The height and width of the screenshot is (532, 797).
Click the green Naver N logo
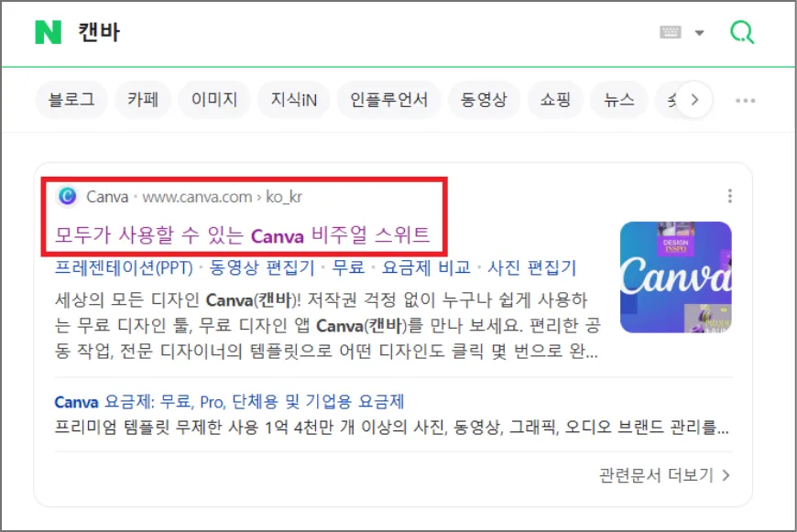[48, 32]
